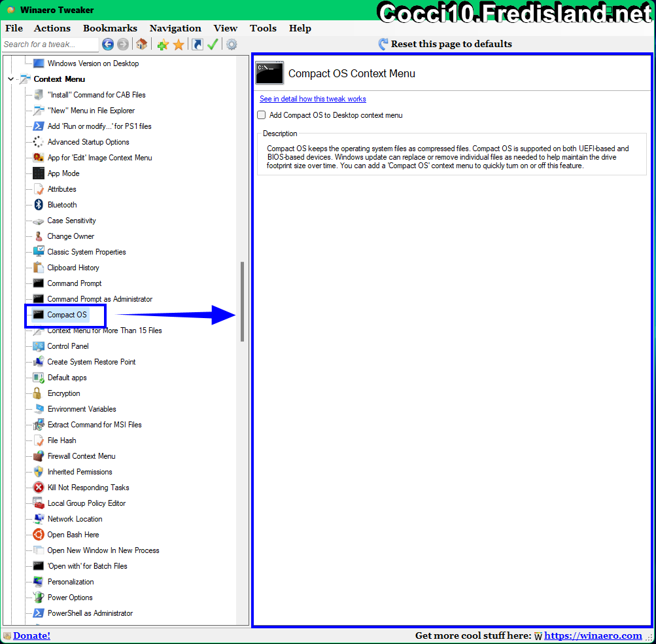Click the Donate! link
Screen dimensions: 656x644
31,635
